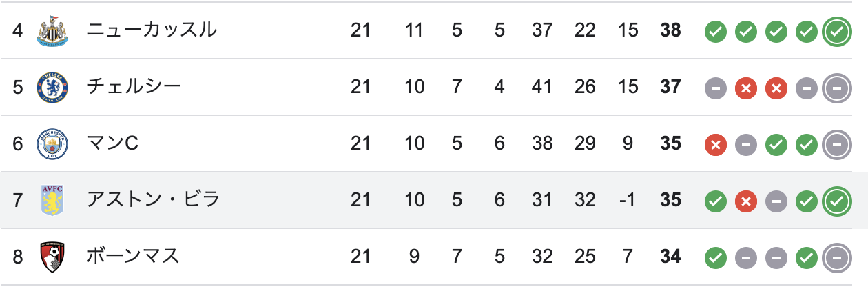Click Bournemouth's first green win icon
868x287 pixels.
point(716,258)
